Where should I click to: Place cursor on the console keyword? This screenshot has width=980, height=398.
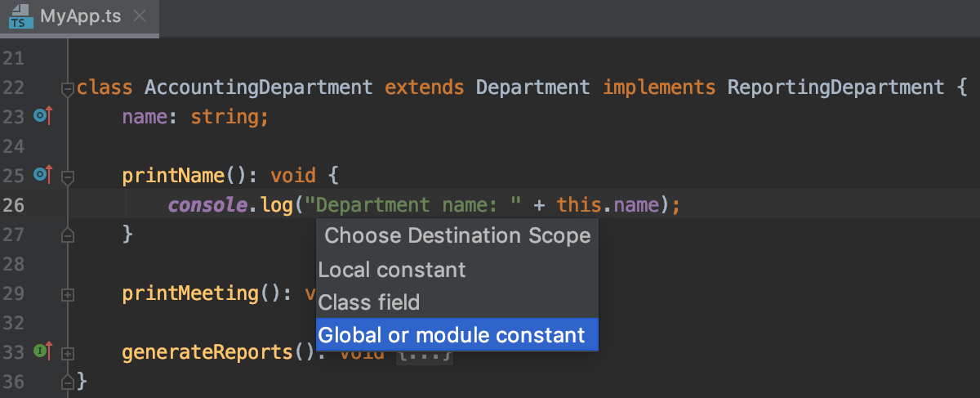pyautogui.click(x=205, y=204)
